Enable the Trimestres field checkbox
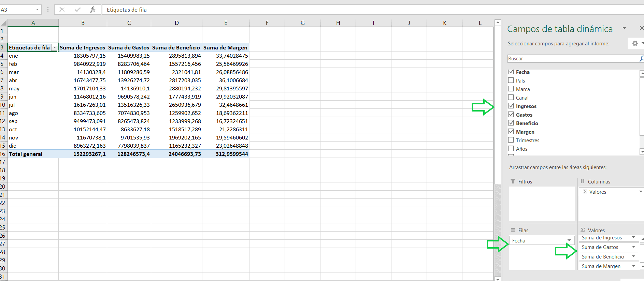This screenshot has width=644, height=281. (x=511, y=140)
